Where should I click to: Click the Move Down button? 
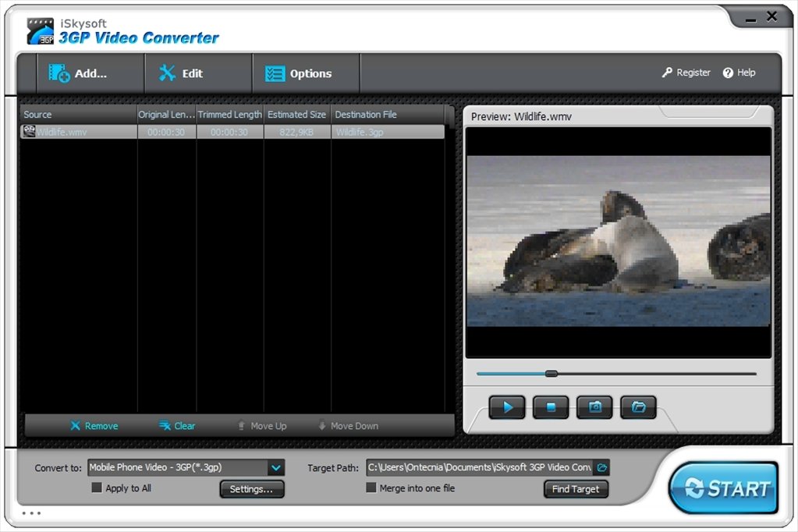coord(348,426)
